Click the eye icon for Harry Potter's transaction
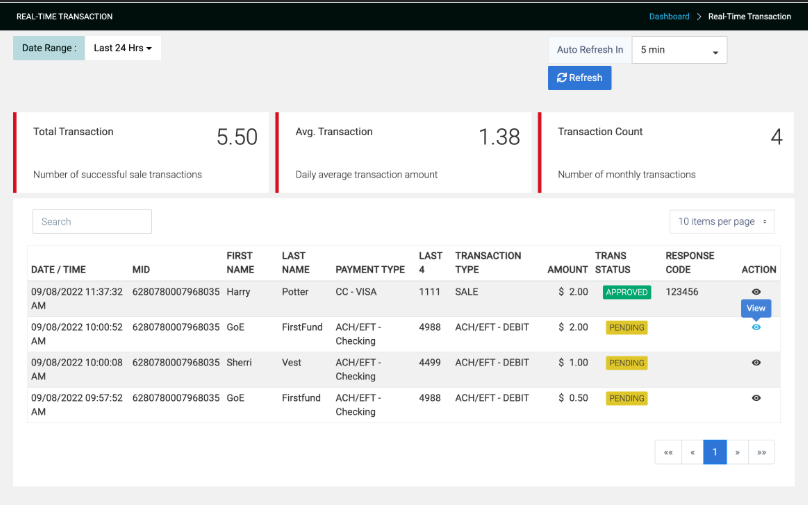Viewport: 808px width, 505px height. point(756,292)
